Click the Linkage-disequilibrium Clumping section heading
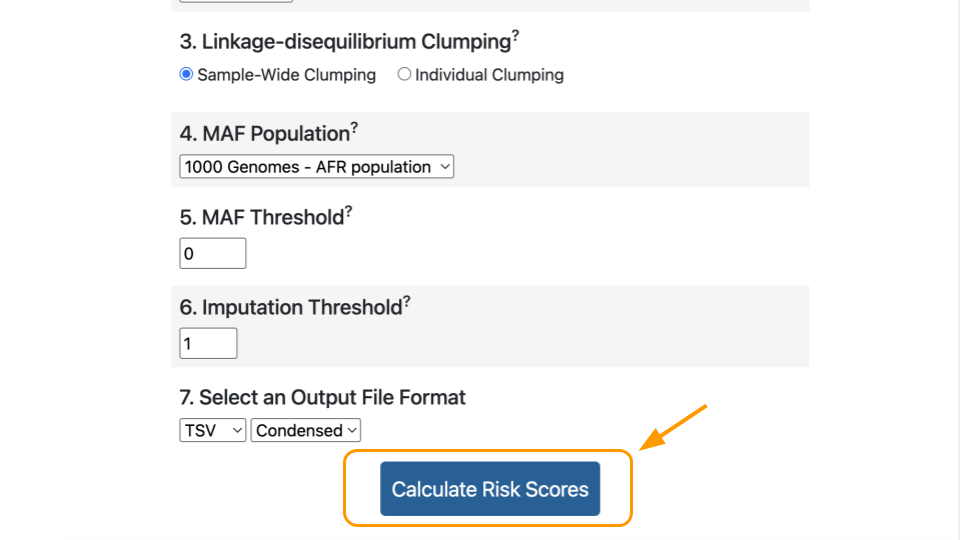Screen dimensions: 960x540 coord(345,42)
